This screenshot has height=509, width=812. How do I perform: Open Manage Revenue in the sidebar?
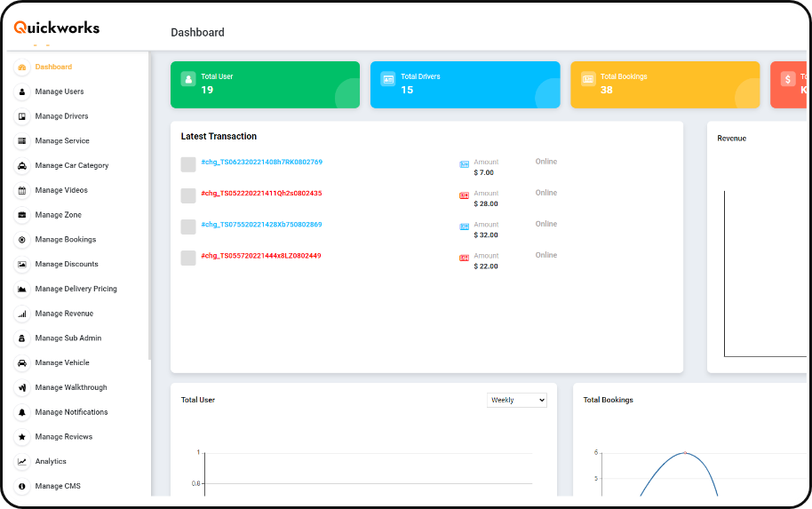click(64, 314)
